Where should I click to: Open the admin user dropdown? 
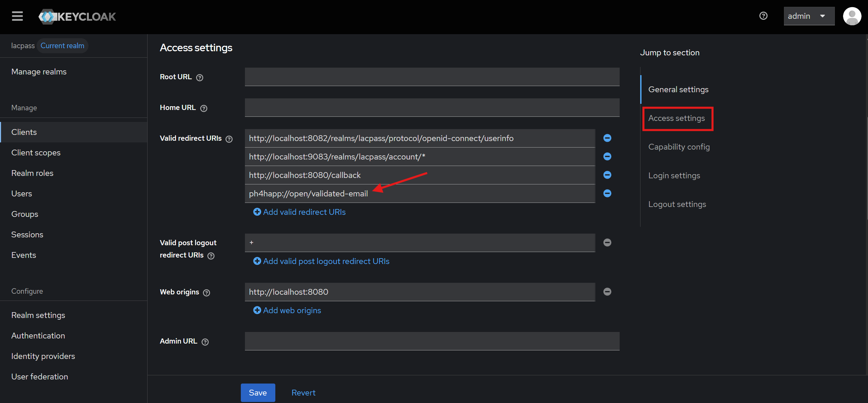click(809, 16)
